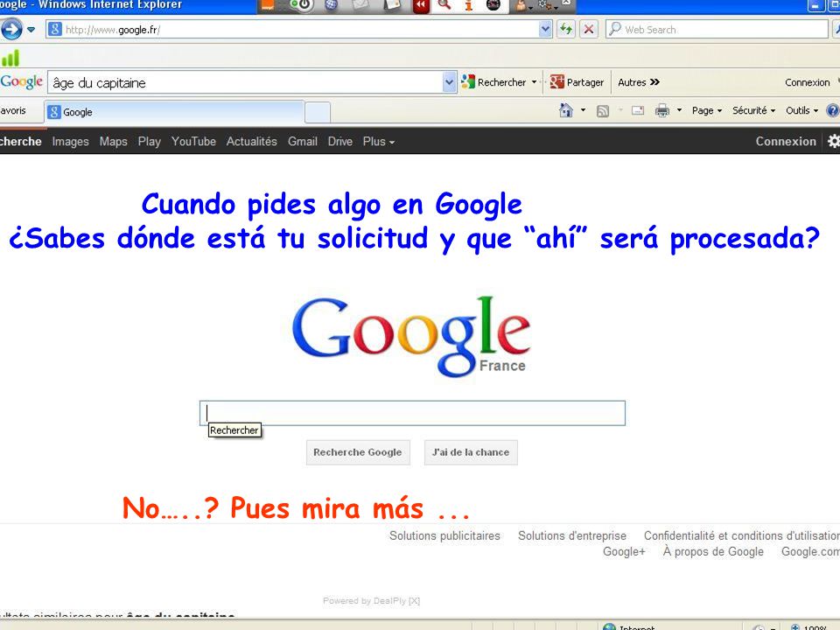
Task: Open the Outils menu
Action: click(x=802, y=110)
